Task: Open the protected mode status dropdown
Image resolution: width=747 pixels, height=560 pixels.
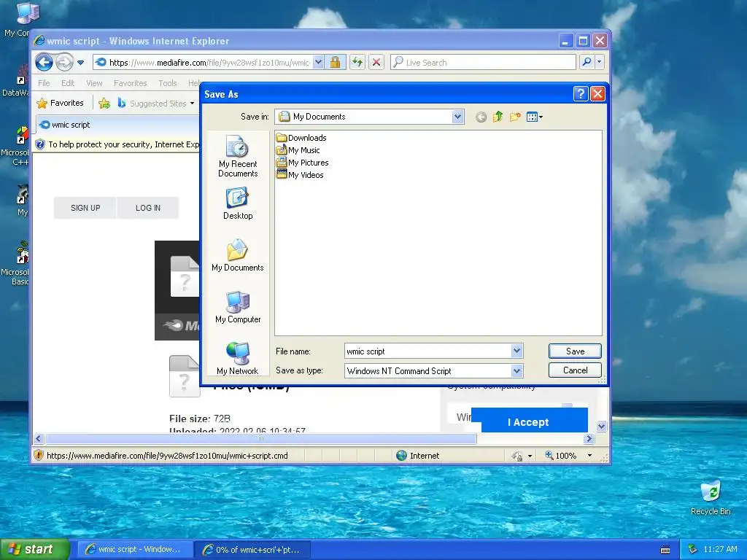Action: point(530,456)
